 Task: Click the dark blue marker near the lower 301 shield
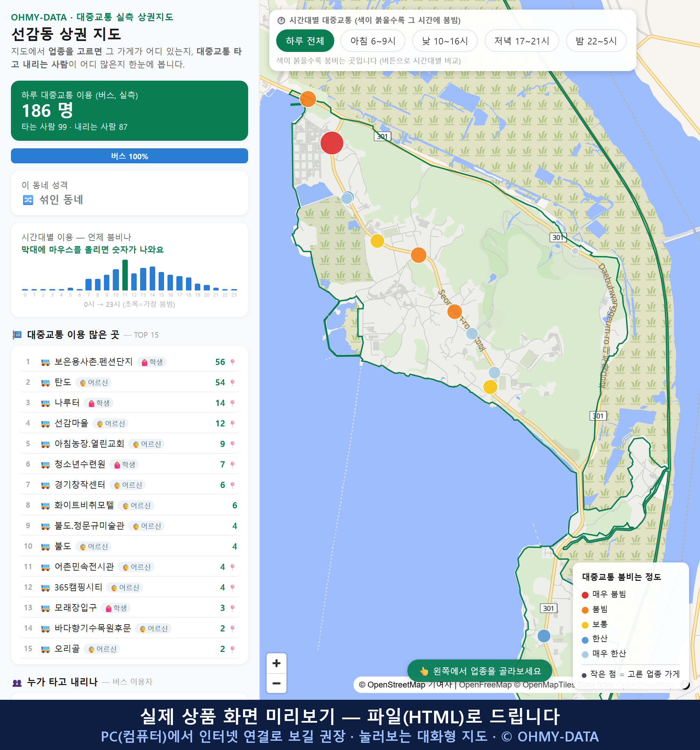(x=544, y=636)
